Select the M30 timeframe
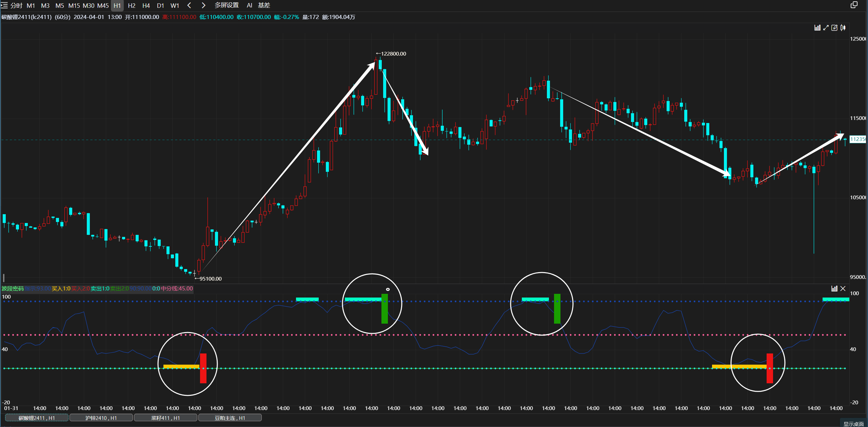868x427 pixels. coord(88,5)
